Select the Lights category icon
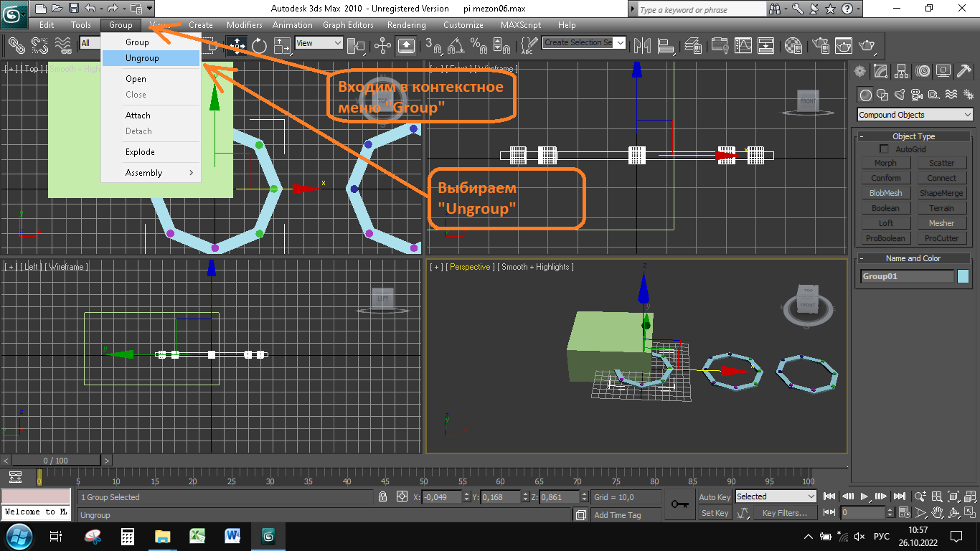Viewport: 980px width, 551px height. coord(900,95)
